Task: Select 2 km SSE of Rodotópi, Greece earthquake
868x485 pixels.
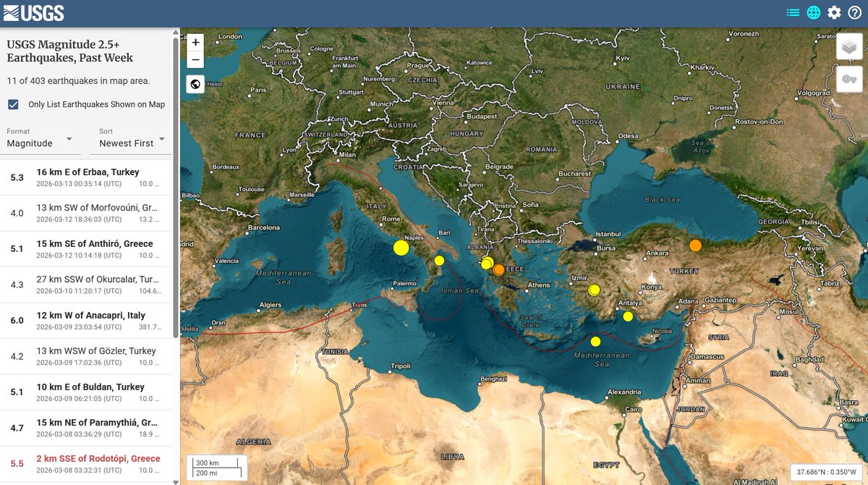Action: [x=87, y=463]
